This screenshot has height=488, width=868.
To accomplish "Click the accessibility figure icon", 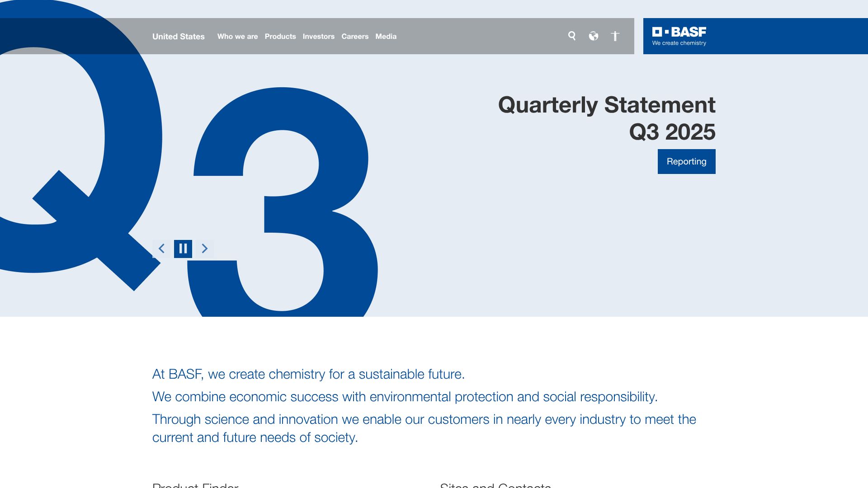I will coord(615,36).
